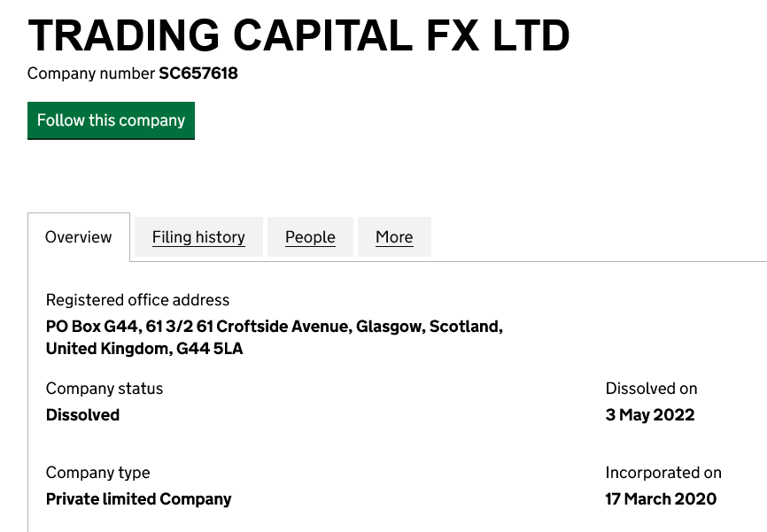Viewport: 767px width, 532px height.
Task: Open the Filing history tab
Action: pos(198,237)
